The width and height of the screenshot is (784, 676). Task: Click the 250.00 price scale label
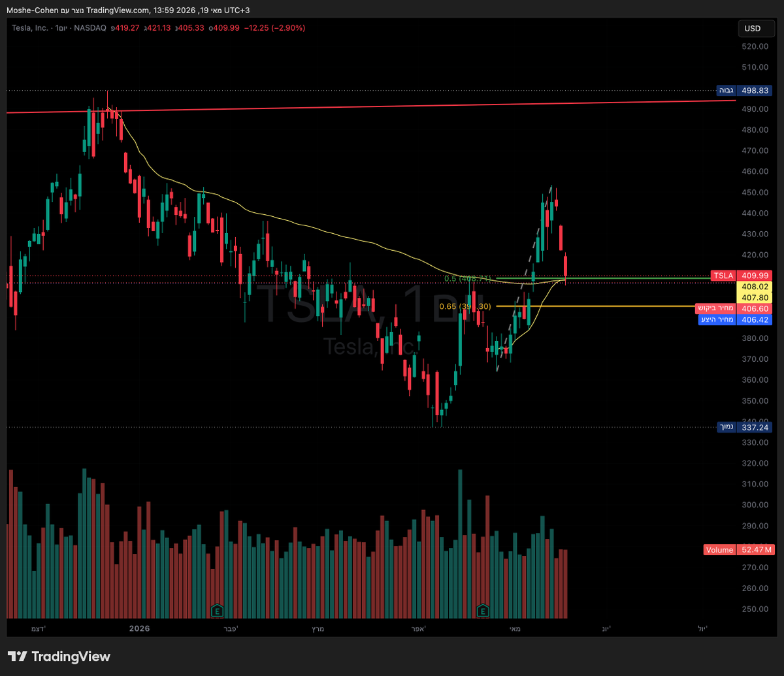pos(755,609)
